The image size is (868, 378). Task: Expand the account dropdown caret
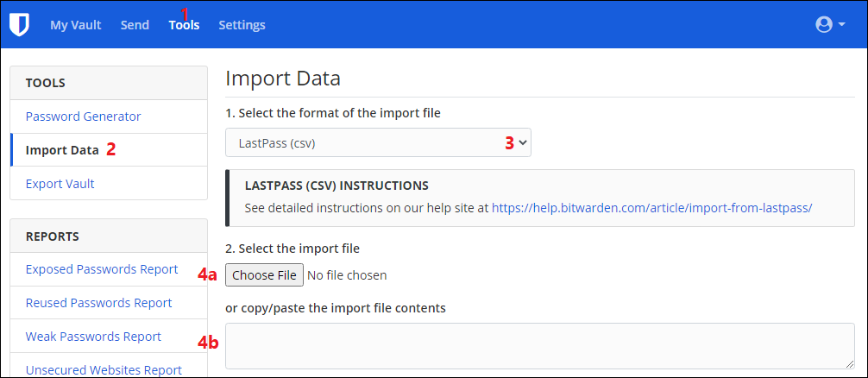(x=842, y=25)
